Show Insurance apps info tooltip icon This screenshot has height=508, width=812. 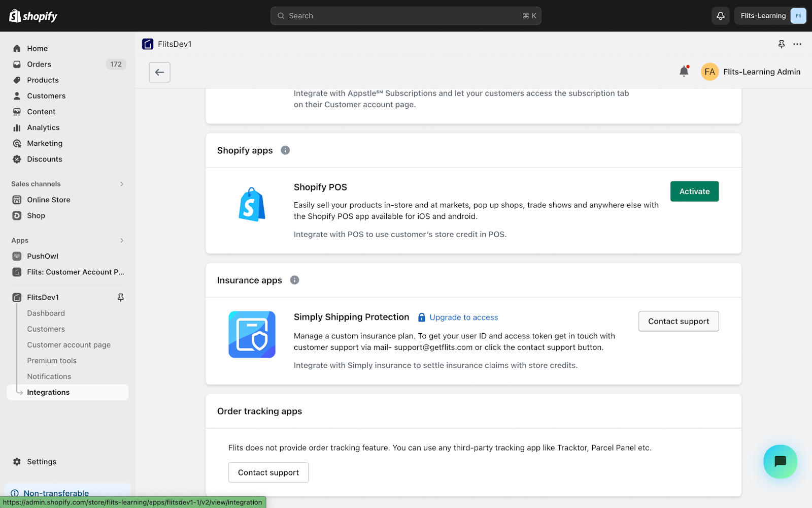(x=294, y=280)
